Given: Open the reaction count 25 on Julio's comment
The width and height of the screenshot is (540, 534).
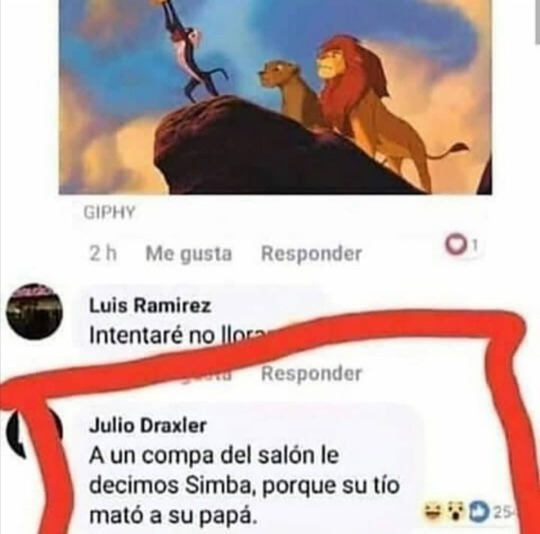Looking at the screenshot, I should point(503,512).
